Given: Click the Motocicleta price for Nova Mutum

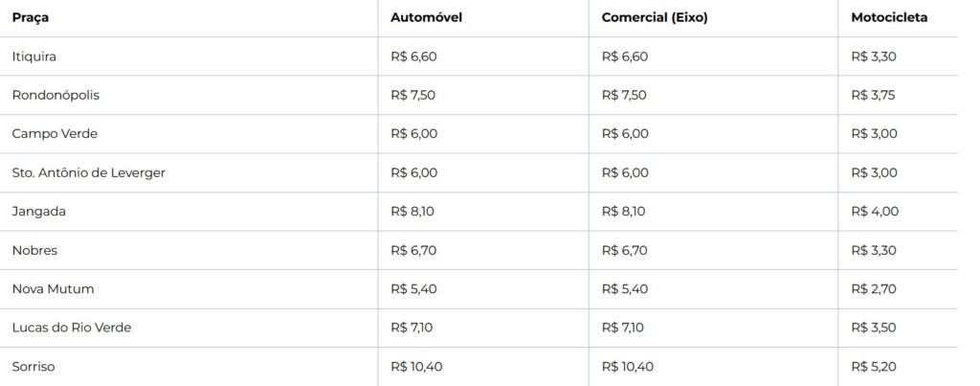Looking at the screenshot, I should [x=874, y=288].
